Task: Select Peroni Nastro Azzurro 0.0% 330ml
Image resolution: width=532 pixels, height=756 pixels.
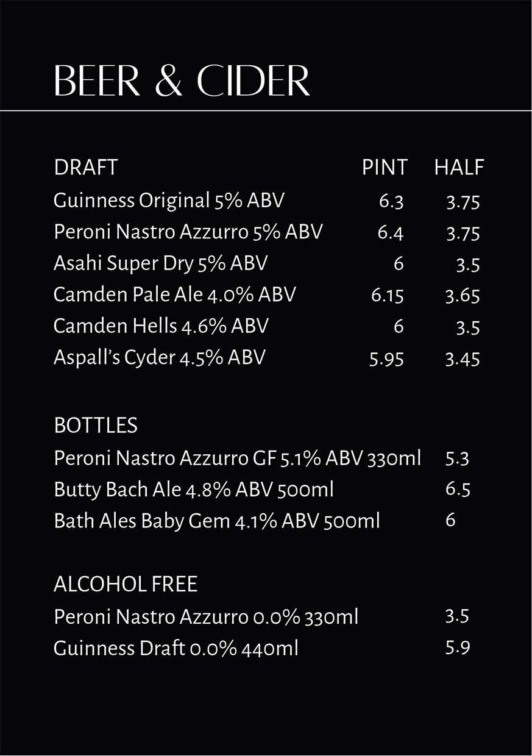Action: [205, 617]
